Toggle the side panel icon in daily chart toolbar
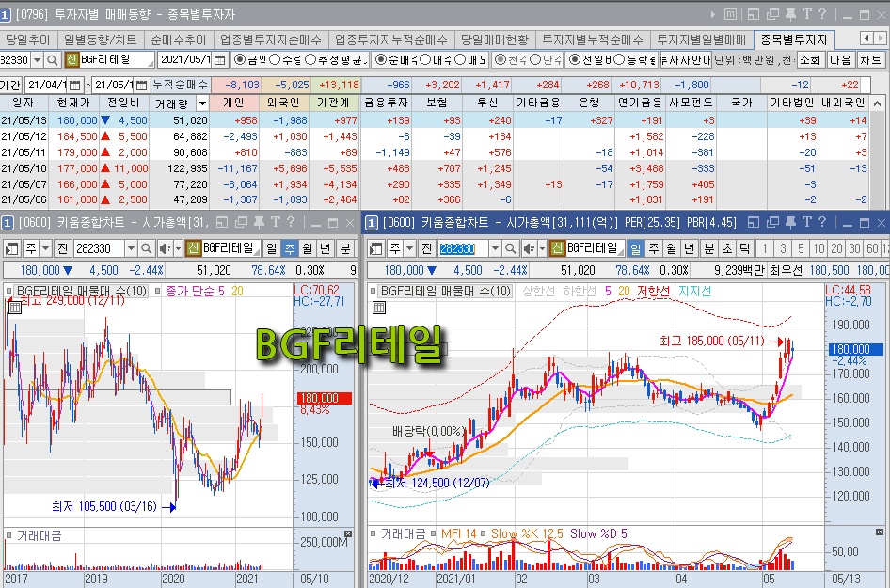 [375, 248]
